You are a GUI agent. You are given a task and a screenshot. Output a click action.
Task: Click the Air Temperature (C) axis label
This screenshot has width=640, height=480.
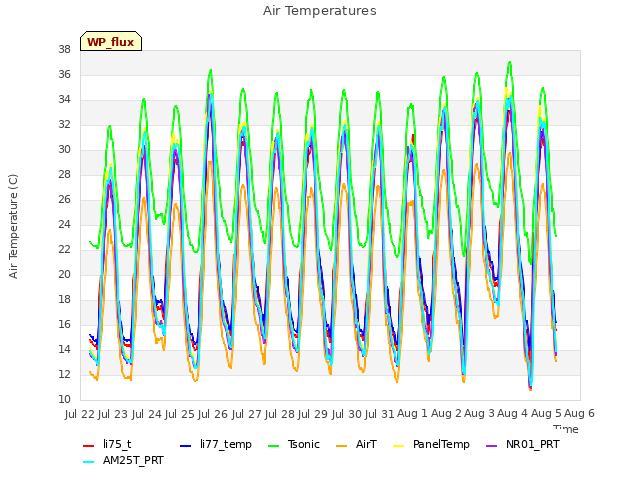tap(13, 227)
